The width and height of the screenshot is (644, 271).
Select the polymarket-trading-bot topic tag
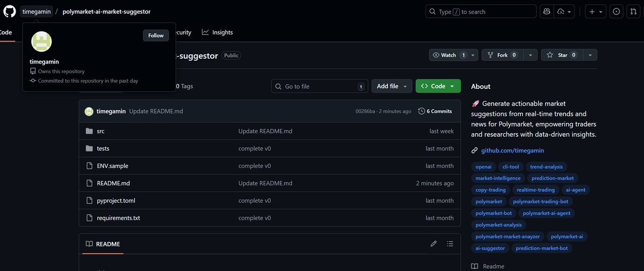pos(540,202)
